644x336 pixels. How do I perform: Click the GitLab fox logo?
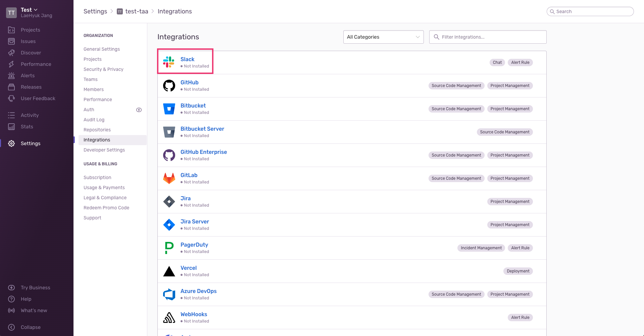click(169, 178)
